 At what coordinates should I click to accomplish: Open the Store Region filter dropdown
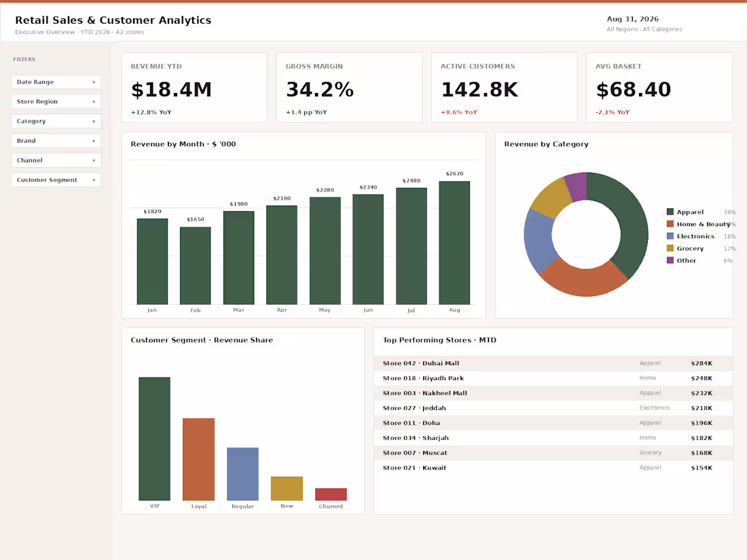pos(56,101)
